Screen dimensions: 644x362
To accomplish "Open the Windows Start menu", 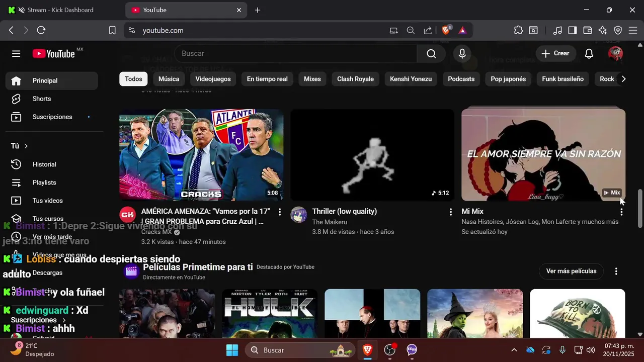I will click(x=232, y=350).
